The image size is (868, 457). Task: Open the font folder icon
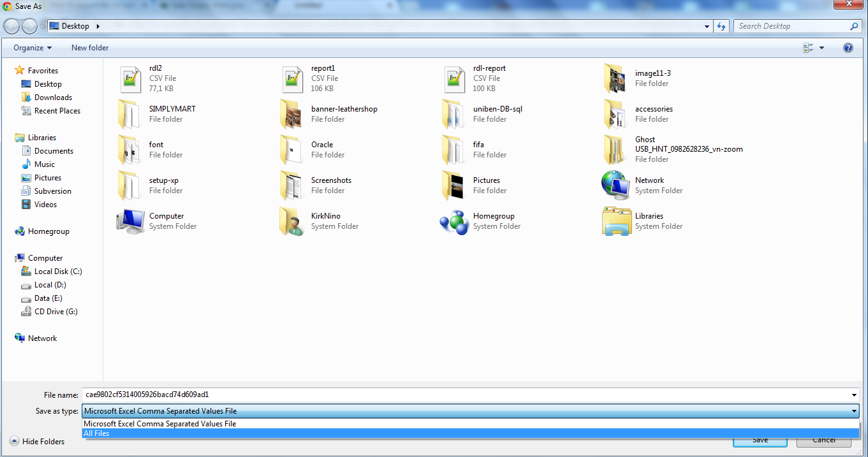coord(129,150)
